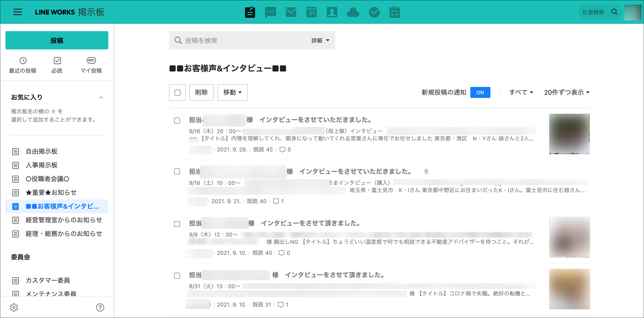Open the 移動 dropdown
644x318 pixels.
pos(232,92)
